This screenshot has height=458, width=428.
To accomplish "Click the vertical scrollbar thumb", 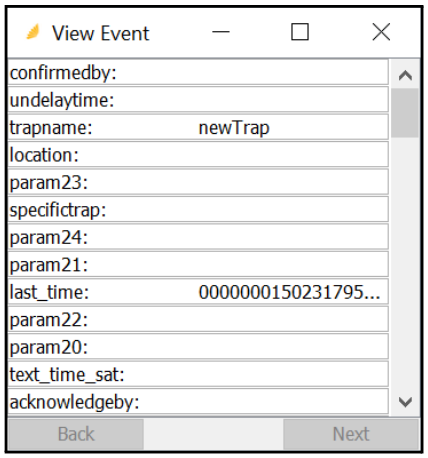I will click(405, 113).
